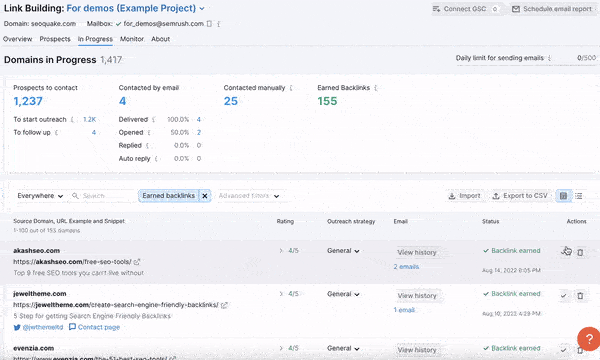Delete akashseo.com with trash icon
This screenshot has height=360, width=600.
coord(580,252)
